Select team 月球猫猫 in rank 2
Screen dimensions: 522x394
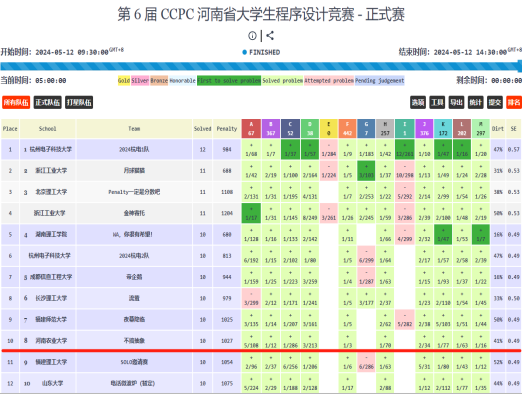coord(134,171)
